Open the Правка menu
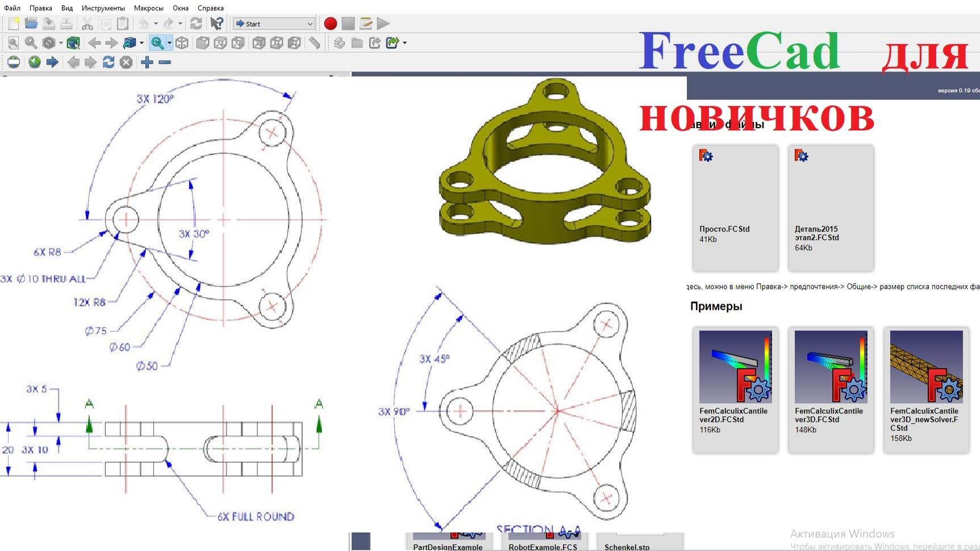Image resolution: width=980 pixels, height=551 pixels. (41, 8)
